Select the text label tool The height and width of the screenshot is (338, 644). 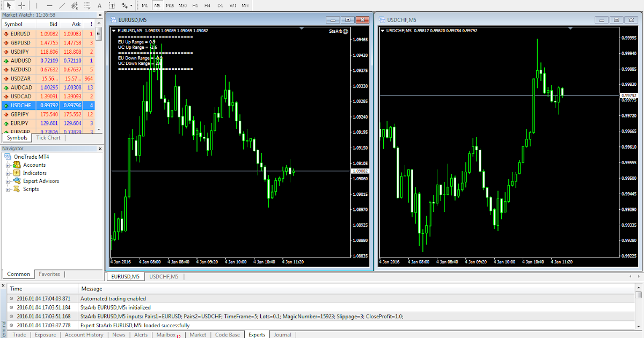[112, 5]
